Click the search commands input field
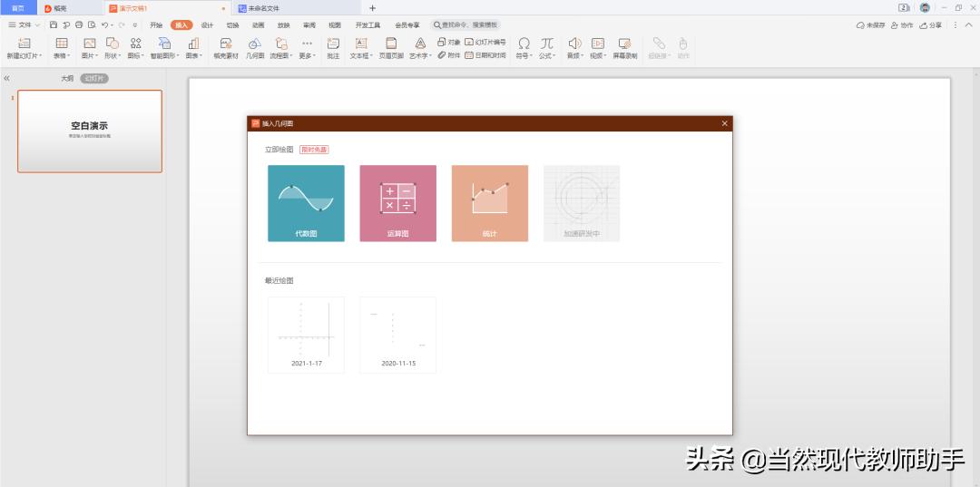This screenshot has width=980, height=487. 466,25
